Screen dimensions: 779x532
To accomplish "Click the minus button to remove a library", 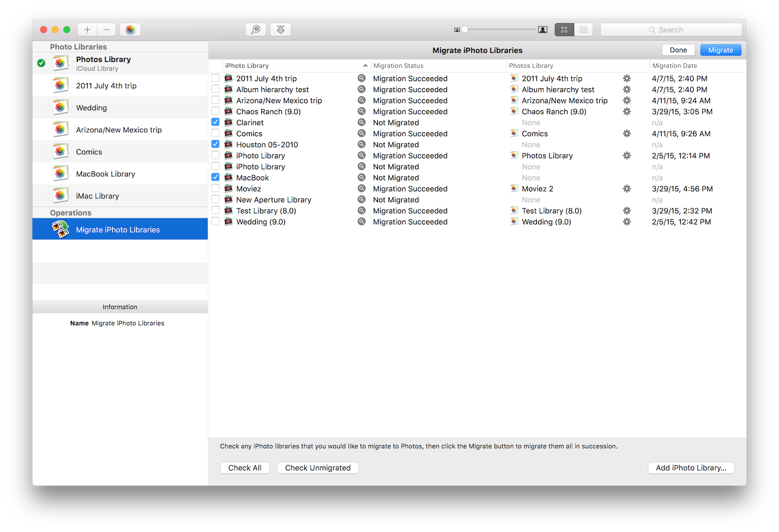I will tap(106, 30).
